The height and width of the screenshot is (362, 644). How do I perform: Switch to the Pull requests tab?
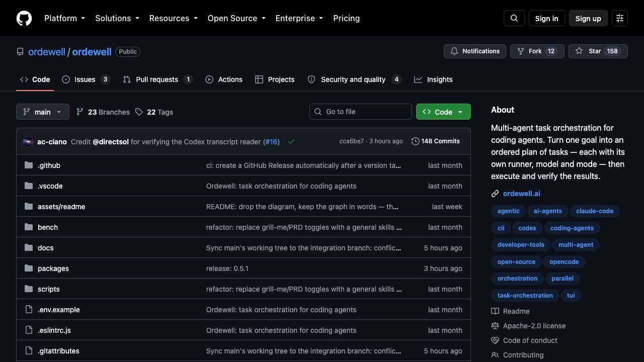coord(158,79)
